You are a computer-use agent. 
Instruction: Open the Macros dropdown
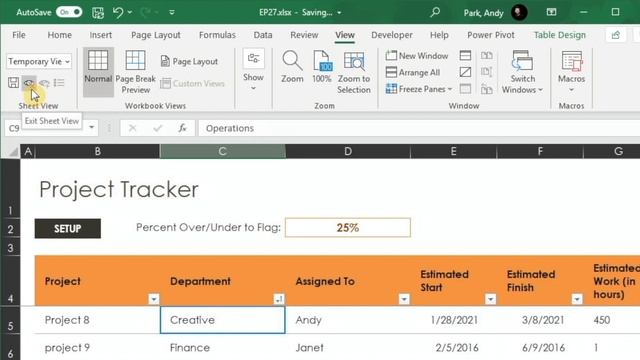(x=571, y=71)
